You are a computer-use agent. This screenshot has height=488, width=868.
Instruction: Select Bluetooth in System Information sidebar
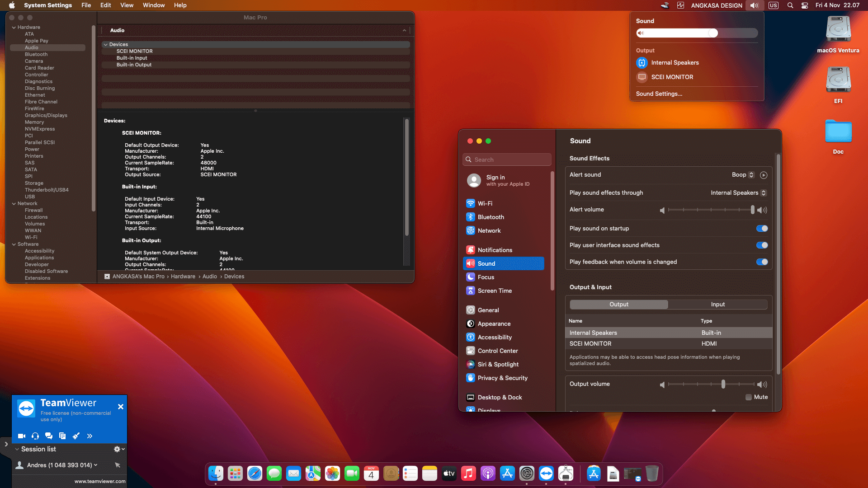click(36, 55)
